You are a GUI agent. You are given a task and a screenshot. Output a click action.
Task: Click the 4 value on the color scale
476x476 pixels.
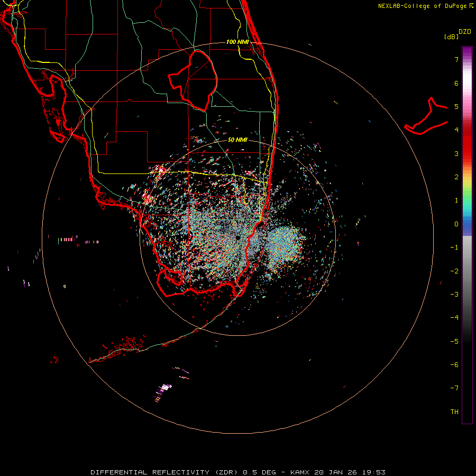[x=456, y=130]
